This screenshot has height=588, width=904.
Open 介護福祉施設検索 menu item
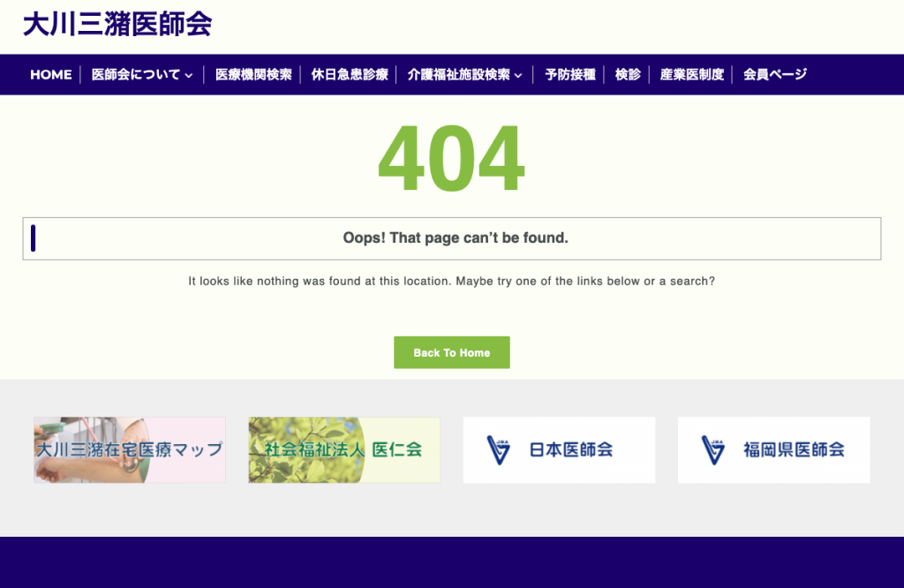tap(458, 75)
